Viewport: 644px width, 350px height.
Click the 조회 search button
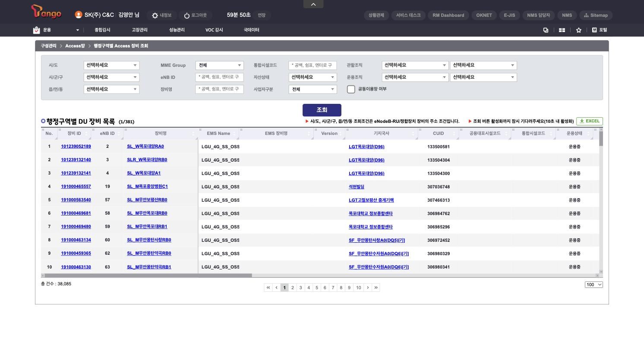pos(322,110)
